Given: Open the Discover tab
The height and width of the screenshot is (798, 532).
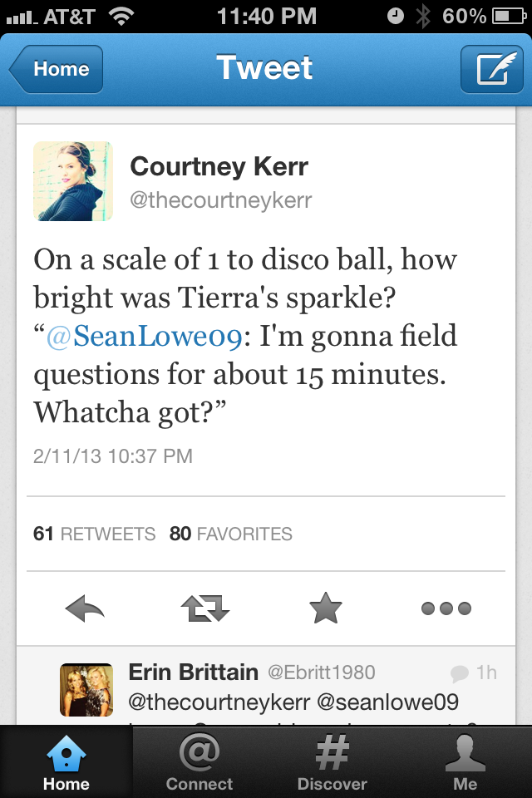Looking at the screenshot, I should 332,761.
